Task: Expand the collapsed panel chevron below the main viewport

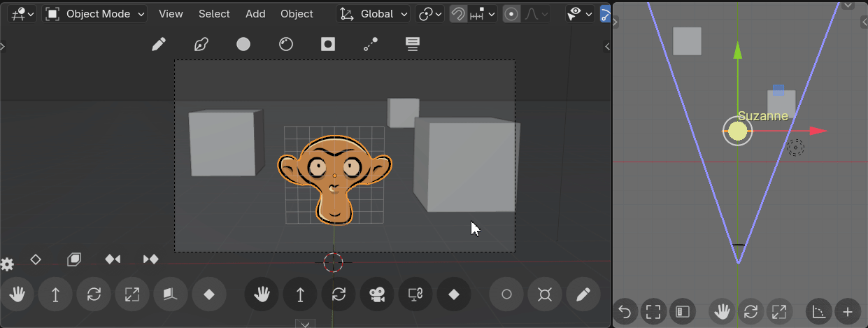Action: pyautogui.click(x=305, y=323)
